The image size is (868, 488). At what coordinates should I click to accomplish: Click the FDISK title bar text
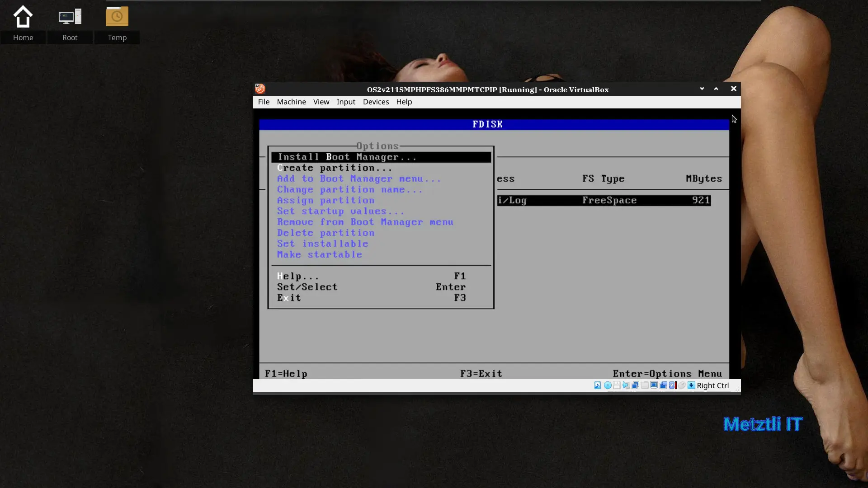point(487,124)
